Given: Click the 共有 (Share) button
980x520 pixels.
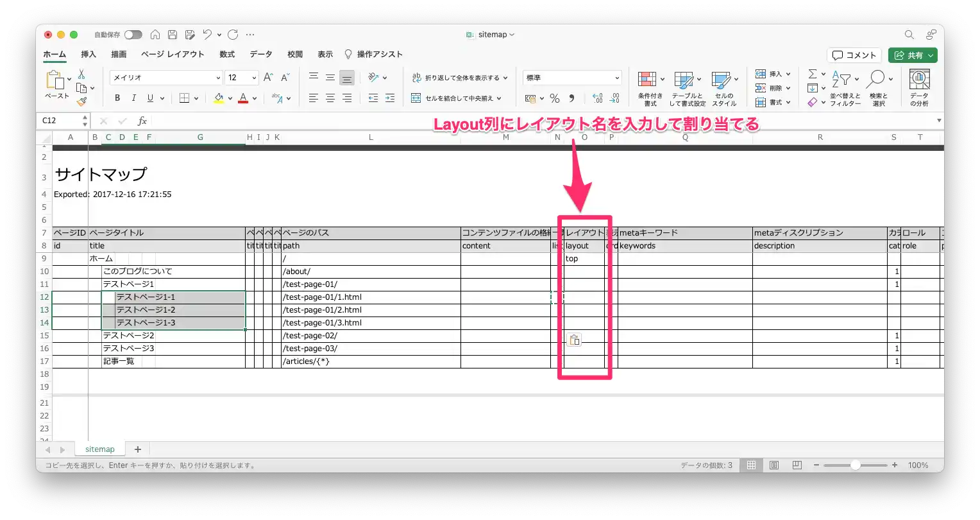Looking at the screenshot, I should point(913,55).
